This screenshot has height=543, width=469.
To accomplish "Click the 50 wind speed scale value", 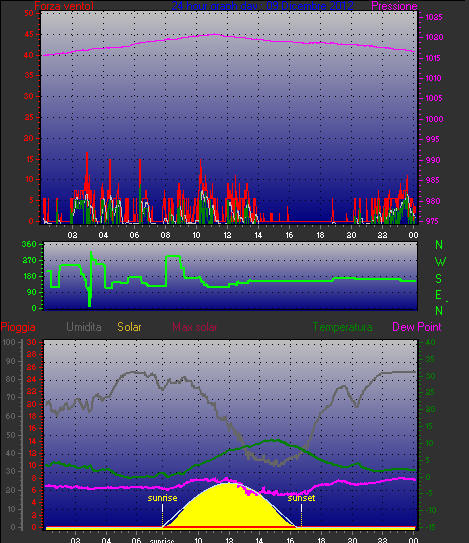I will pyautogui.click(x=29, y=14).
